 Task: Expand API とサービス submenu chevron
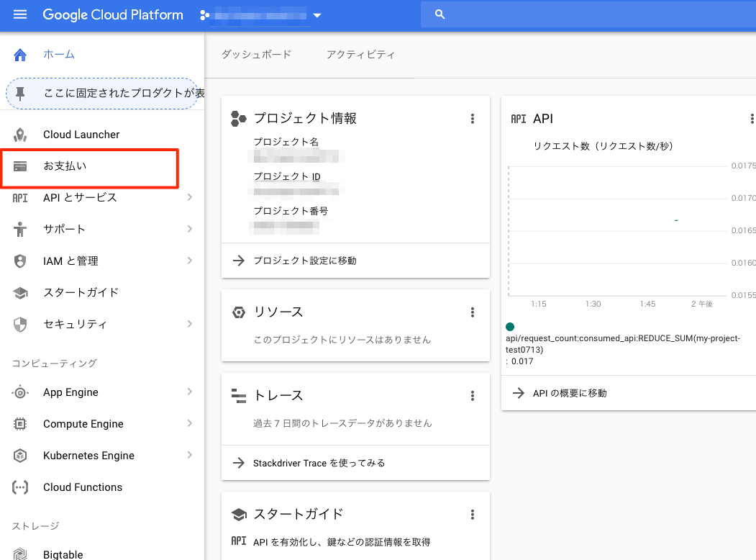click(x=189, y=197)
